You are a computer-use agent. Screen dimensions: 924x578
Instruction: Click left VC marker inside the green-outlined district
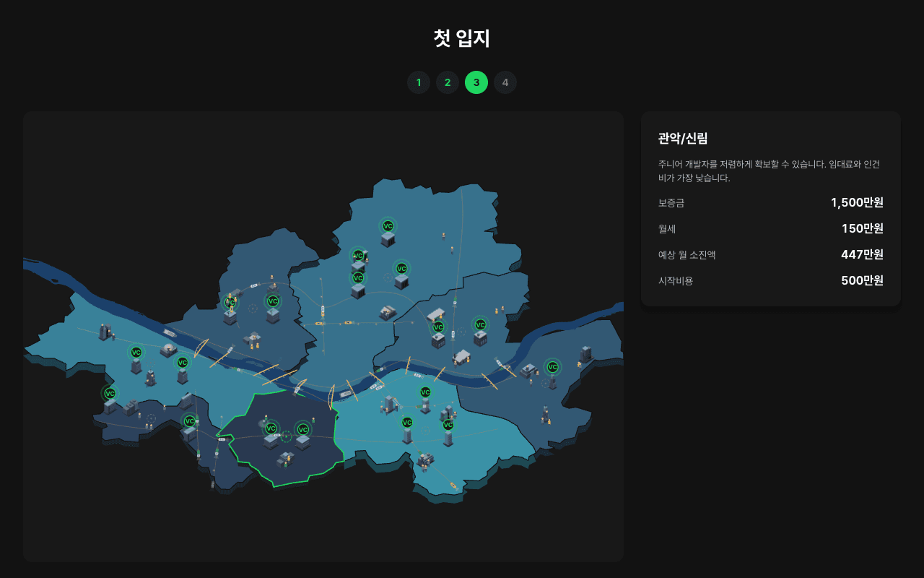coord(271,428)
